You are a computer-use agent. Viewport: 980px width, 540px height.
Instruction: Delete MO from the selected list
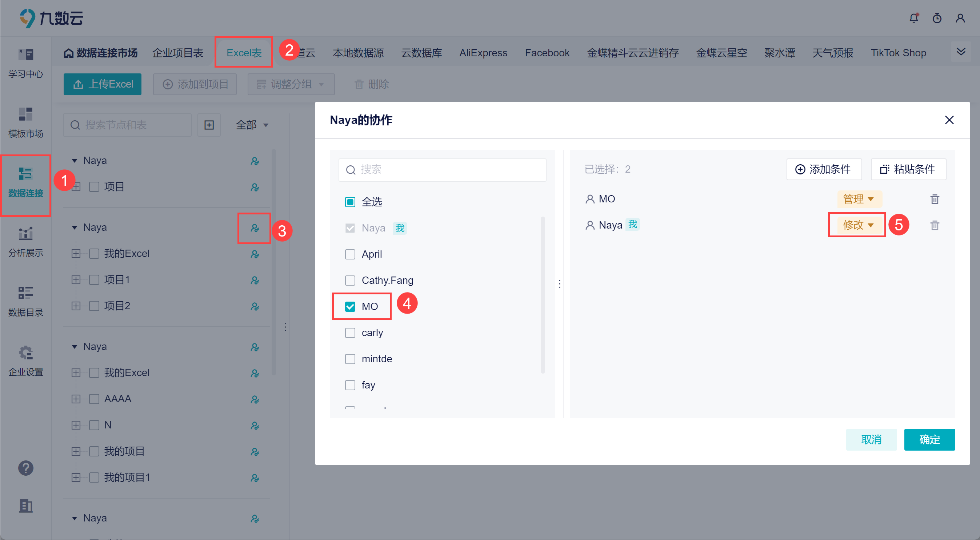[x=934, y=199]
